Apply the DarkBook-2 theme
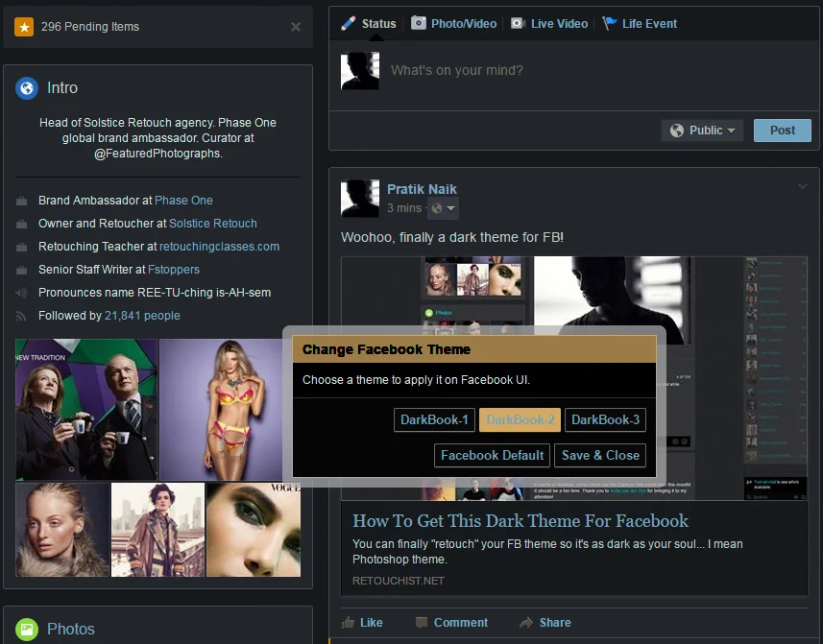The width and height of the screenshot is (823, 644). [520, 420]
